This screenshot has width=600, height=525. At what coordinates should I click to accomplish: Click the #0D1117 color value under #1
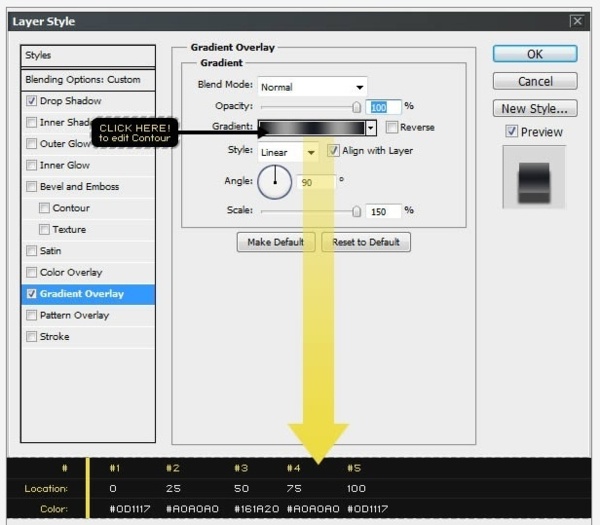point(130,509)
